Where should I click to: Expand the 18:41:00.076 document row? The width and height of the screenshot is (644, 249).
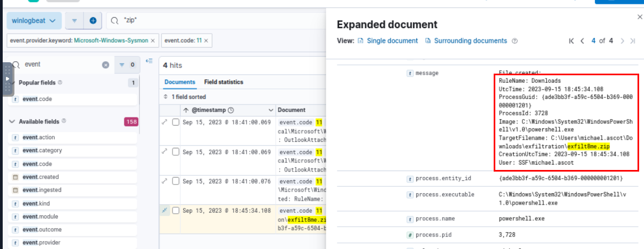coord(165,181)
